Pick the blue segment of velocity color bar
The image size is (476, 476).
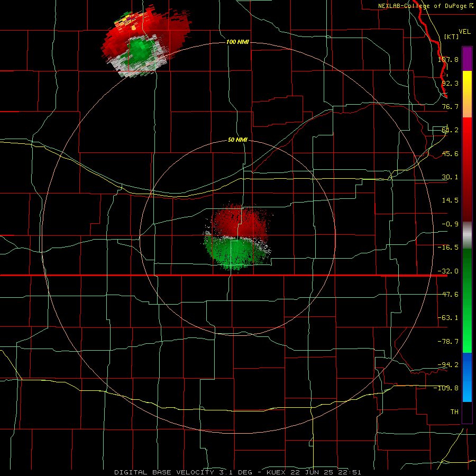click(467, 377)
